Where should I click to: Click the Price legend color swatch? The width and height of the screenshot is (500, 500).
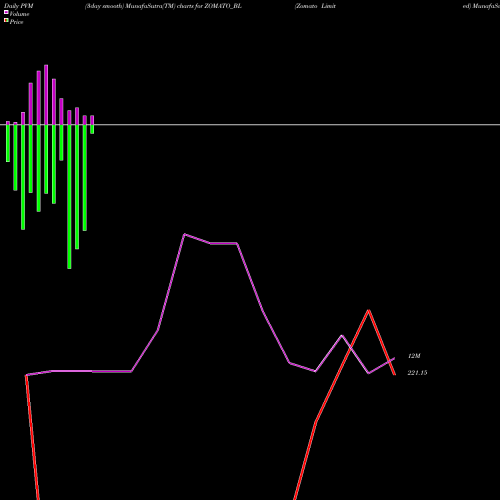(6, 20)
